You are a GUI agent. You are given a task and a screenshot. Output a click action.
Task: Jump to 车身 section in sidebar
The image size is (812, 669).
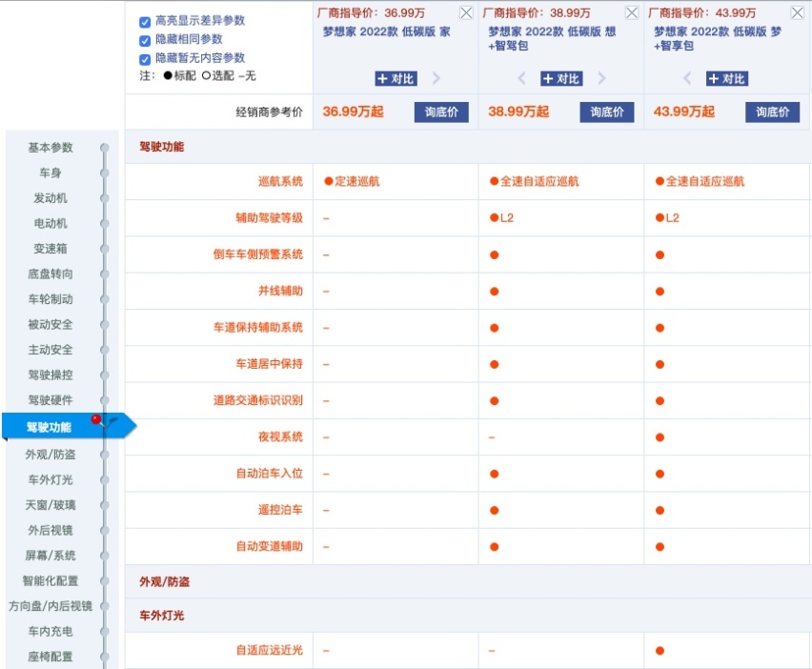tap(51, 172)
